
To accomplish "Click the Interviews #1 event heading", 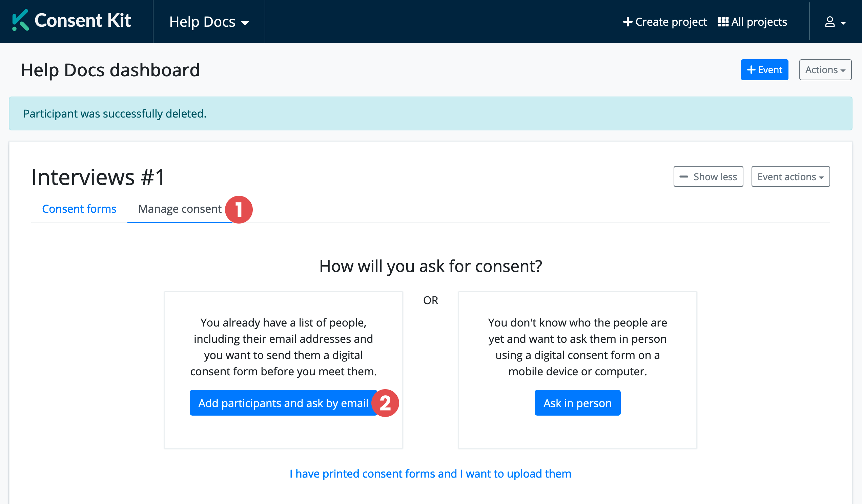I will [x=98, y=177].
